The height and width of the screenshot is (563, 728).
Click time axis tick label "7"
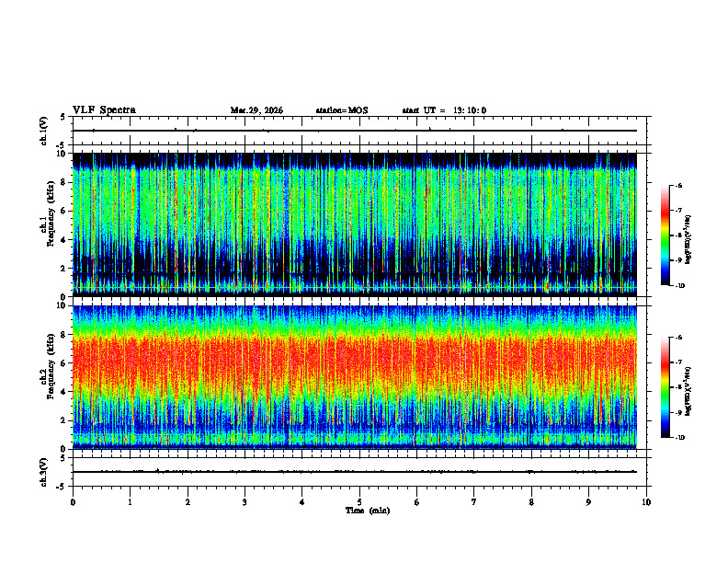[474, 502]
